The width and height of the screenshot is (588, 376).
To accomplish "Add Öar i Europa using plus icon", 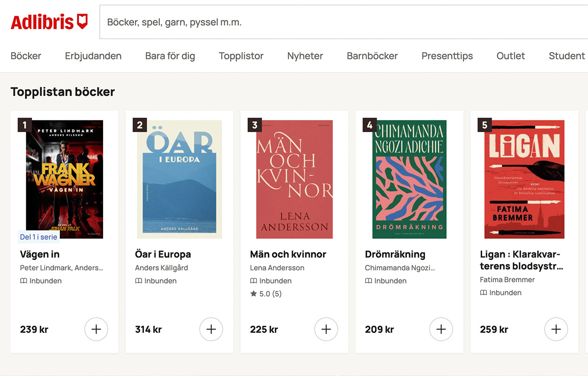I will pos(211,329).
